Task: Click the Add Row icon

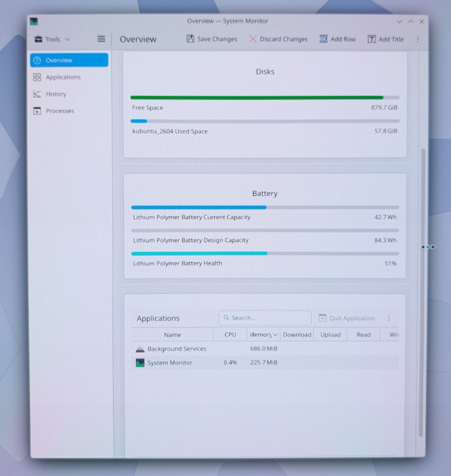Action: 323,39
